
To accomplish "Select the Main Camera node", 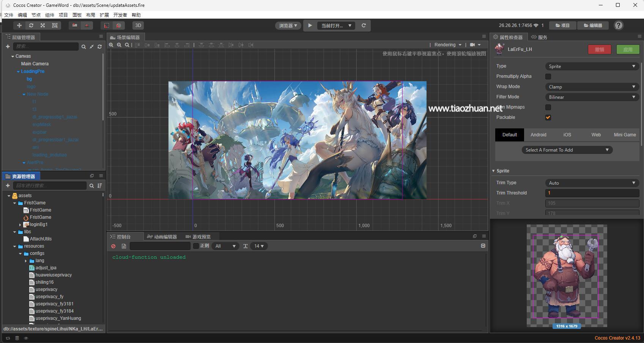I will (x=35, y=64).
